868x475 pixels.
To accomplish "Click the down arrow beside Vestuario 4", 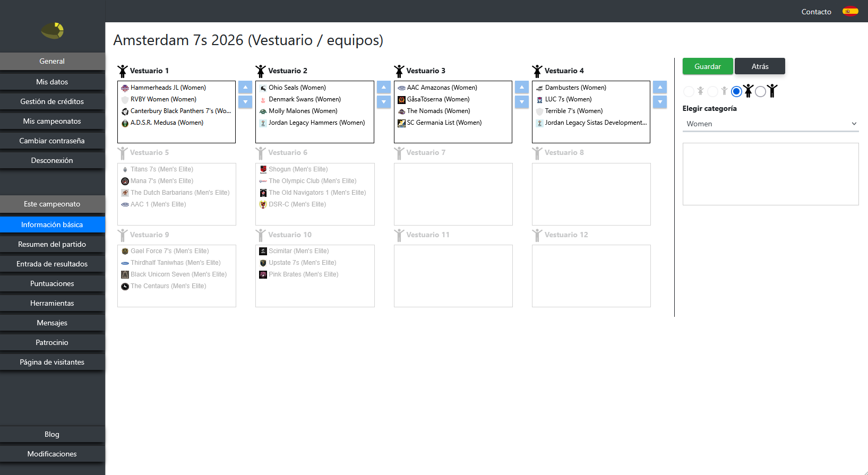I will click(x=660, y=102).
